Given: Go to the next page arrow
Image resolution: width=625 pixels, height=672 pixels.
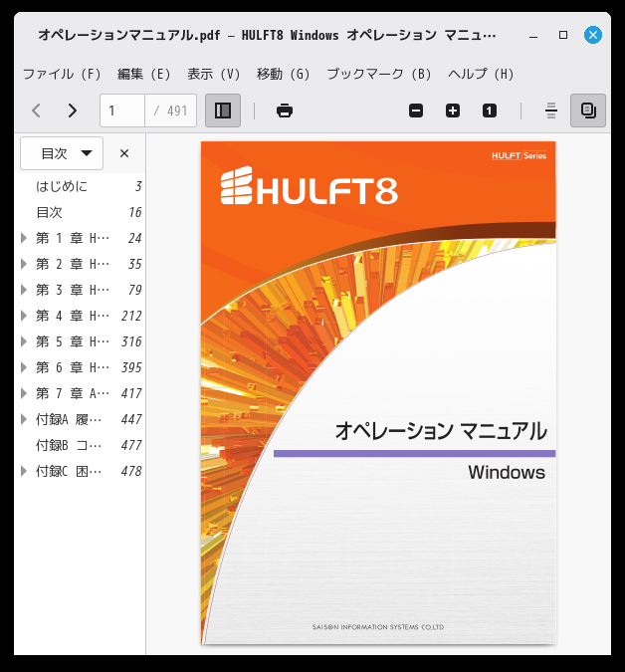Looking at the screenshot, I should coord(73,111).
